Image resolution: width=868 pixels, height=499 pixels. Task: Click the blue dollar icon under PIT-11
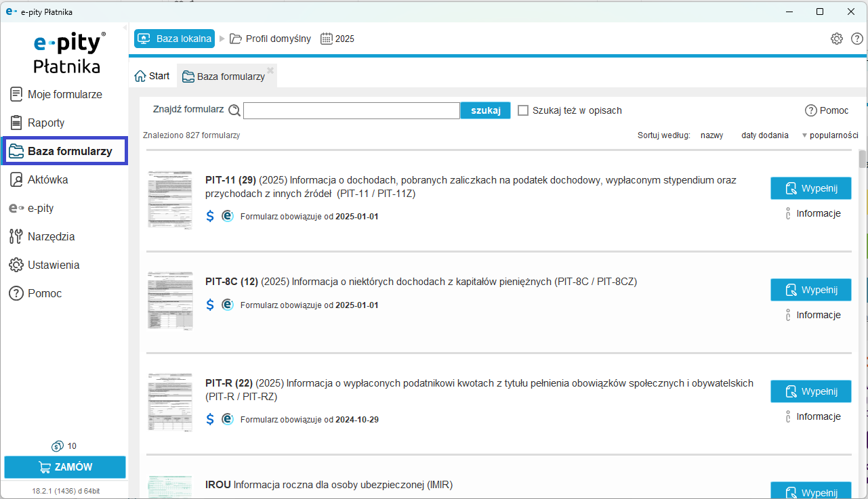pos(210,216)
